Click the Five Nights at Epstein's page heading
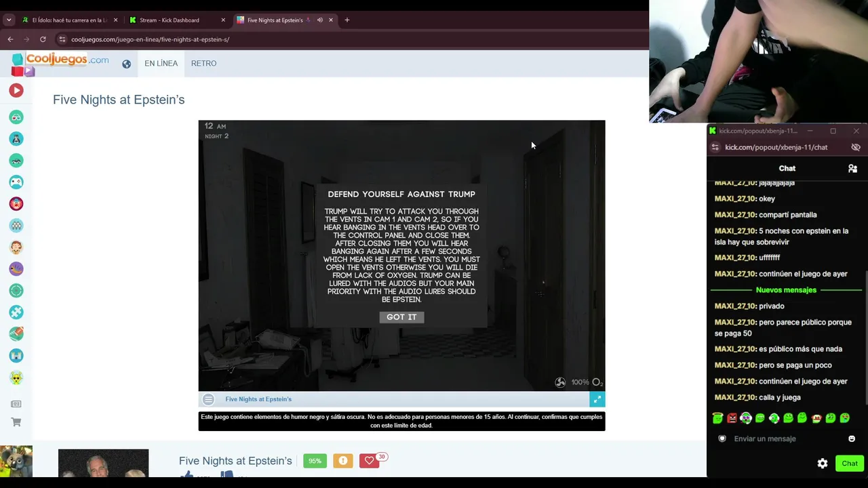This screenshot has width=868, height=488. [119, 100]
